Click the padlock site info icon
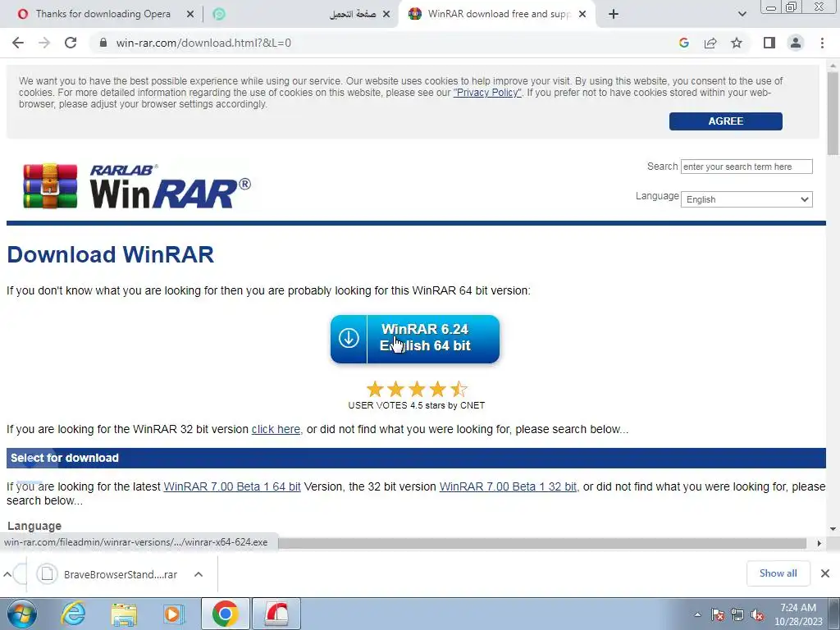Screen dimensions: 840x630 (x=103, y=43)
